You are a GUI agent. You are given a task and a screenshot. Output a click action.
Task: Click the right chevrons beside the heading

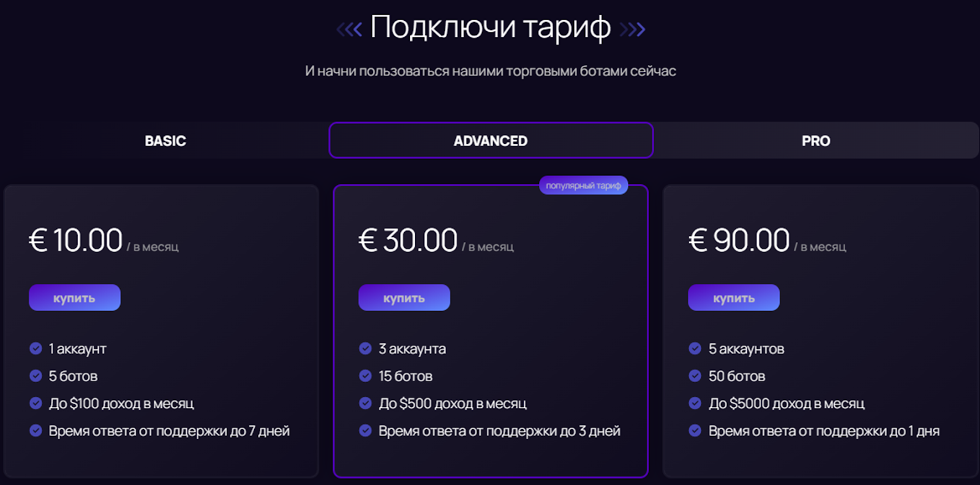click(x=632, y=29)
